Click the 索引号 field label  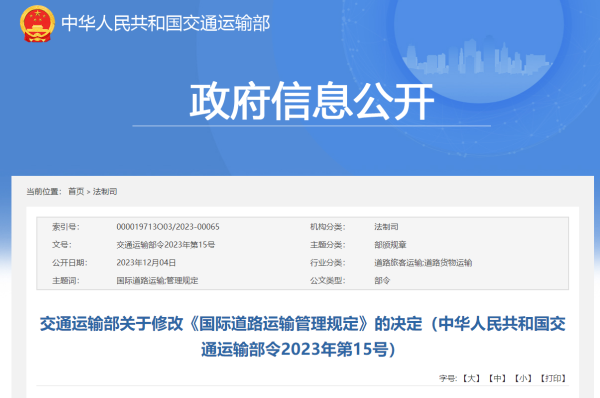(x=66, y=227)
